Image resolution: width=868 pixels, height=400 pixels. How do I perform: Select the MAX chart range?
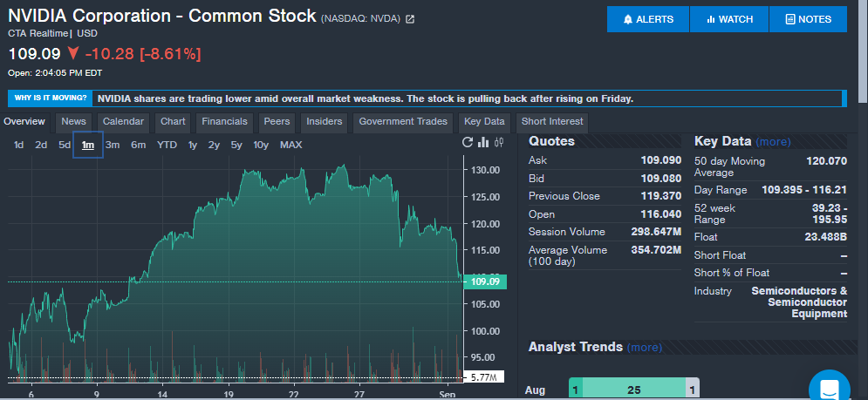tap(290, 145)
